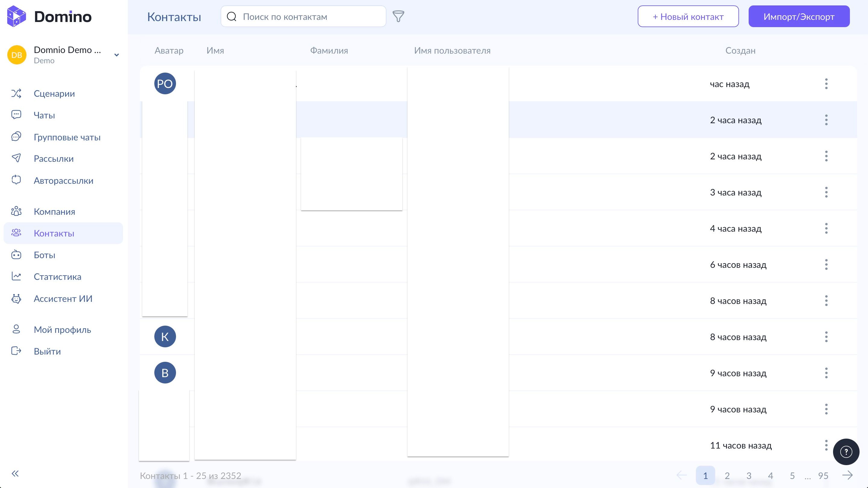This screenshot has width=868, height=488.
Task: Collapse the sidebar with double chevron
Action: 15,474
